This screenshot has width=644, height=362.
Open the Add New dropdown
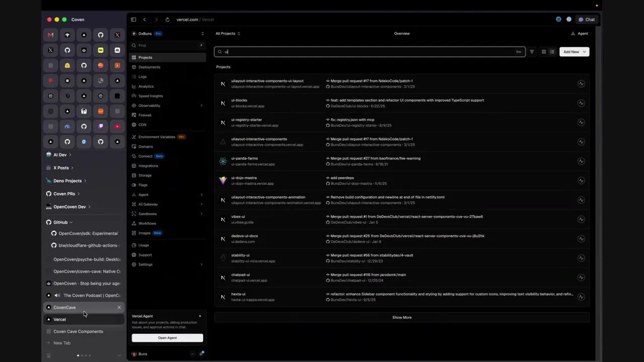click(574, 52)
